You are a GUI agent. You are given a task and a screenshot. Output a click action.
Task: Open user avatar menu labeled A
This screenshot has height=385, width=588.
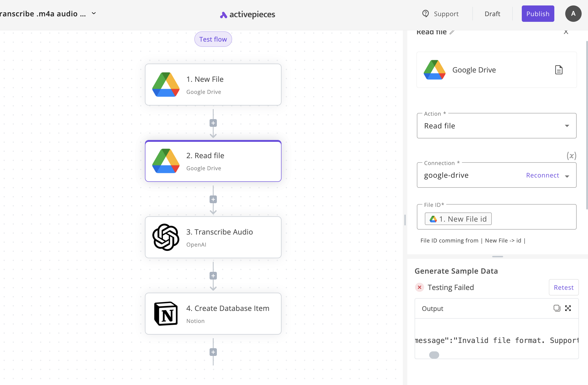(573, 14)
